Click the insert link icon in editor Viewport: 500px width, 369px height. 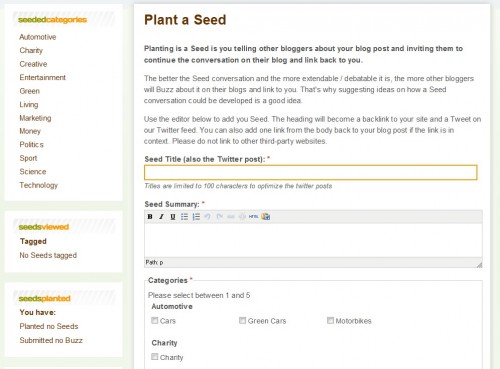(x=231, y=217)
